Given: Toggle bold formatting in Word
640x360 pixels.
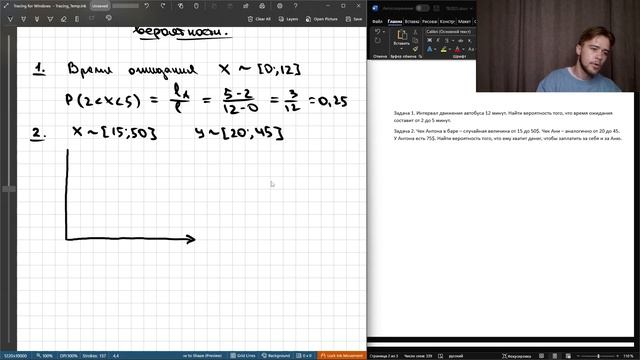Looking at the screenshot, I should (429, 40).
